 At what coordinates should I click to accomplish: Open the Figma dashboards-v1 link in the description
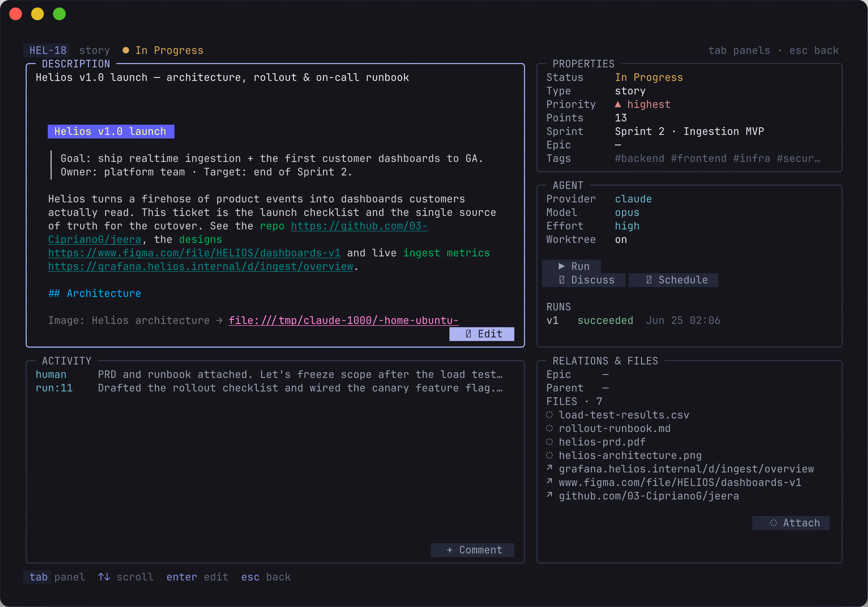194,253
